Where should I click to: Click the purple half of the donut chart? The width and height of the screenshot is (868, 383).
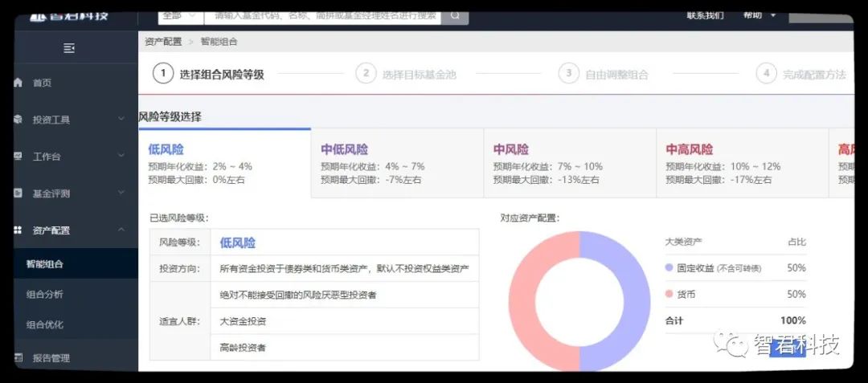(637, 301)
